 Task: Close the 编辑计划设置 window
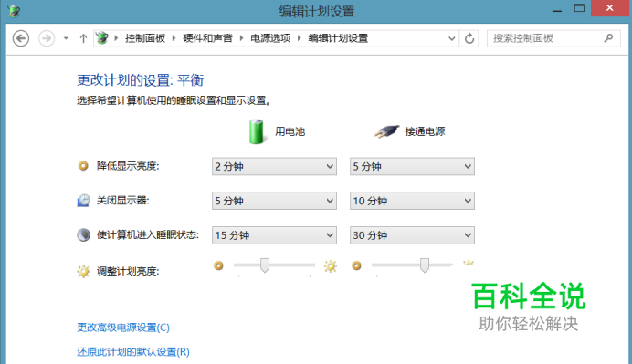tap(610, 8)
